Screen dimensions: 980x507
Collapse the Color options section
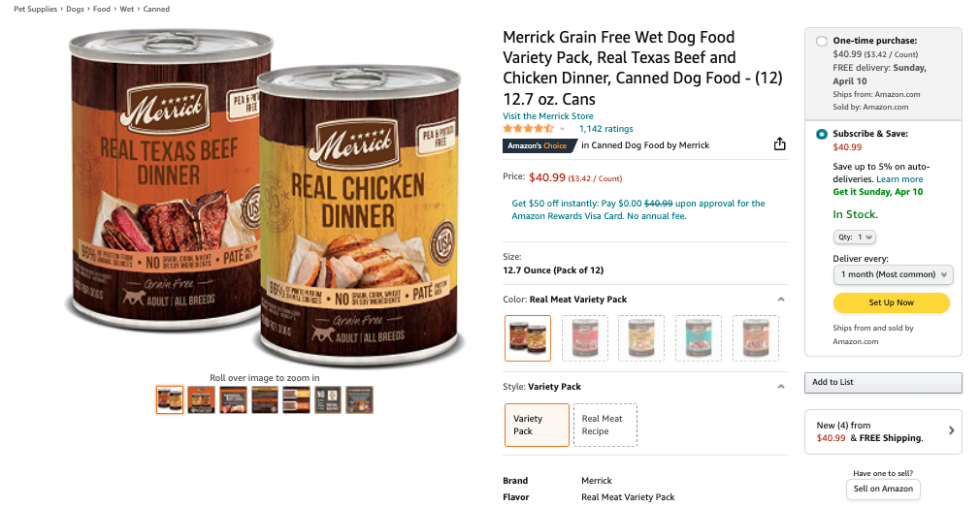781,300
